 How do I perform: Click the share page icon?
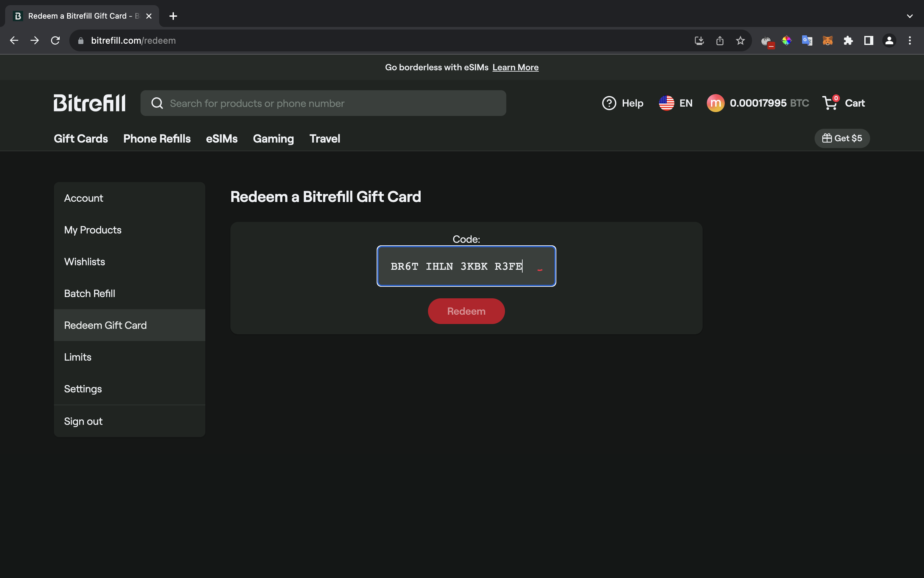(x=720, y=40)
